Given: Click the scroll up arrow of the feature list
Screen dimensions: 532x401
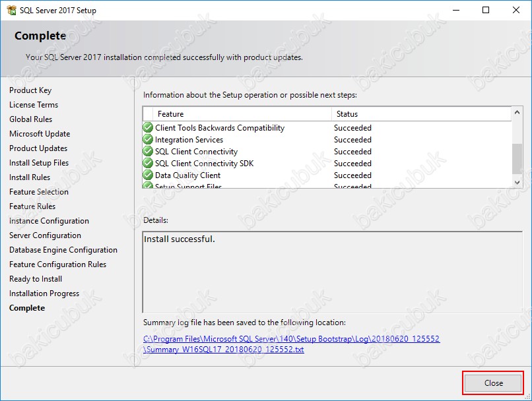Looking at the screenshot, I should [517, 112].
